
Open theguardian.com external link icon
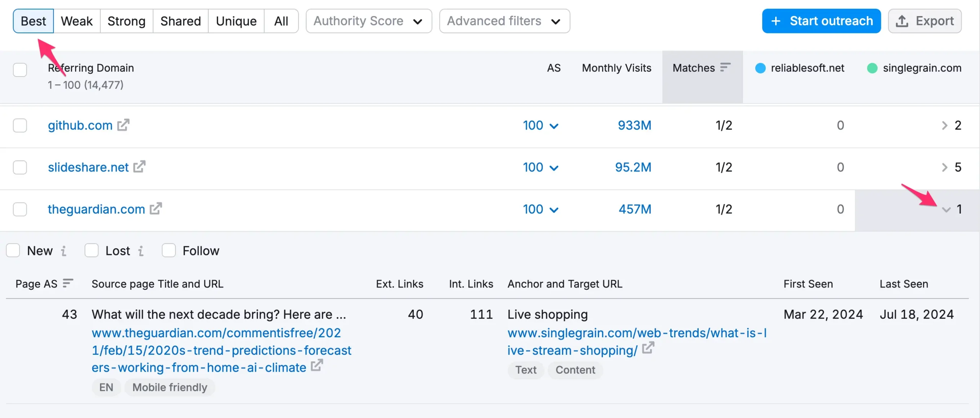click(156, 209)
